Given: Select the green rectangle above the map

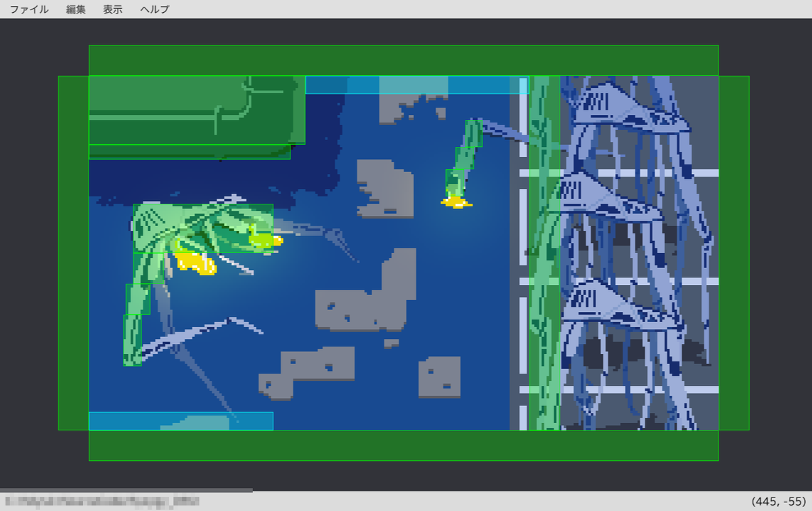Looking at the screenshot, I should tap(403, 60).
